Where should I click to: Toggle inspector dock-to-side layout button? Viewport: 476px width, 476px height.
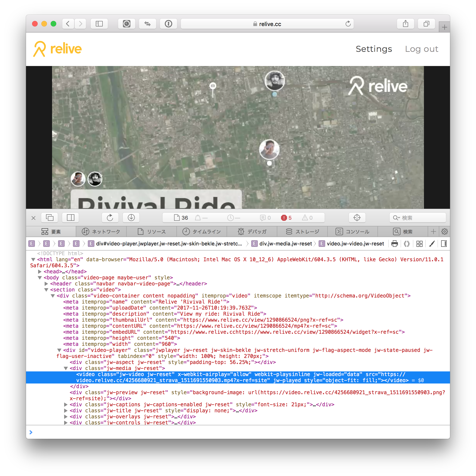click(70, 218)
